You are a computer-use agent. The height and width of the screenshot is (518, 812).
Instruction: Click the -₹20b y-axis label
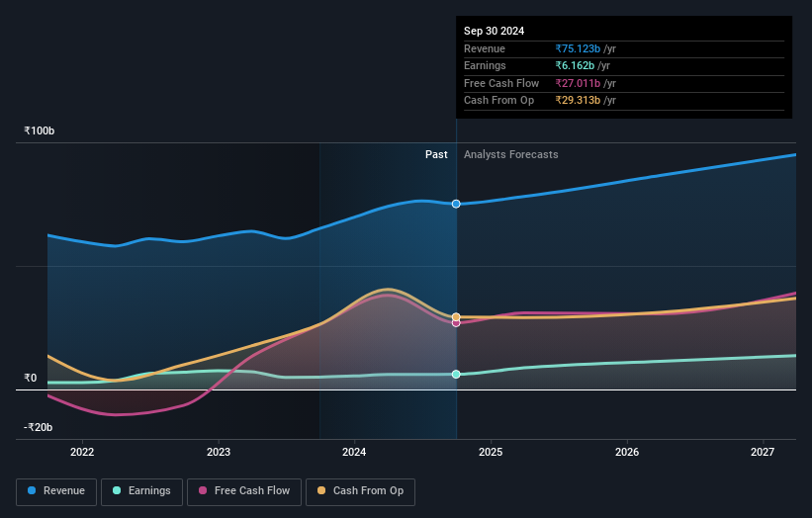[38, 427]
